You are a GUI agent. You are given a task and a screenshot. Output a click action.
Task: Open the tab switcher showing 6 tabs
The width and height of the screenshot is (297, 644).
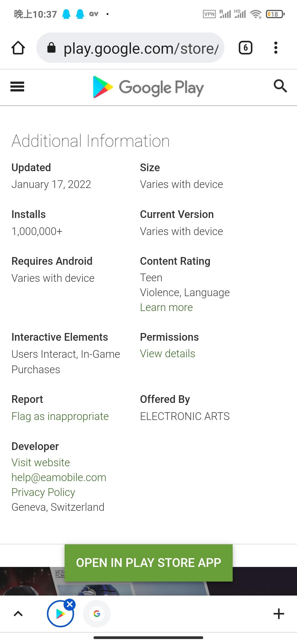click(x=245, y=48)
